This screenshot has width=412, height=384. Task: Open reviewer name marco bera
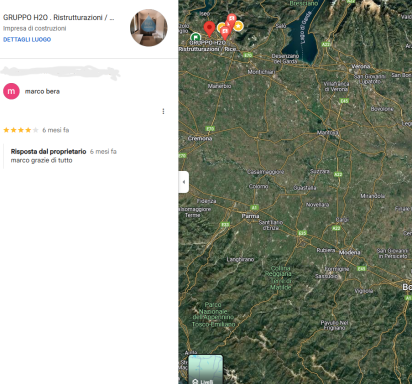tap(42, 91)
